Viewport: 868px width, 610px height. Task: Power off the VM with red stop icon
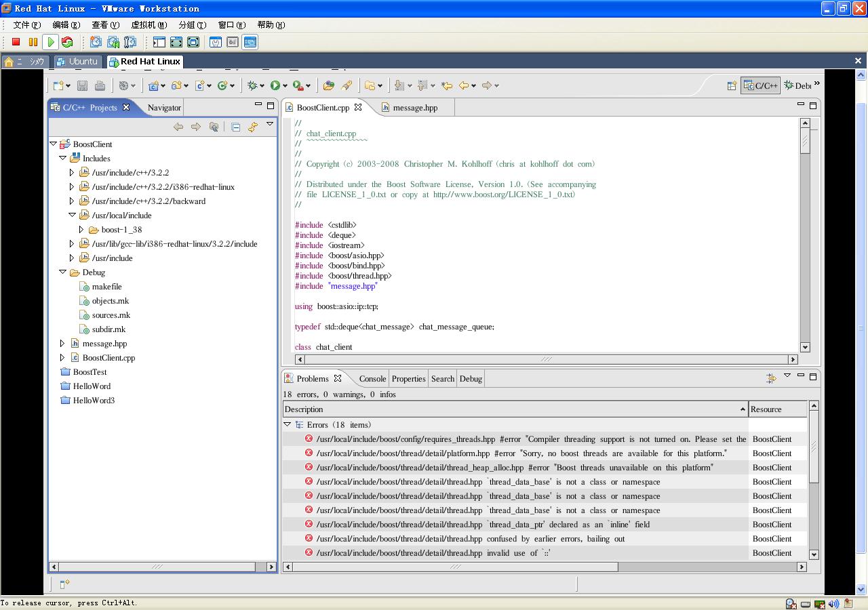click(16, 42)
